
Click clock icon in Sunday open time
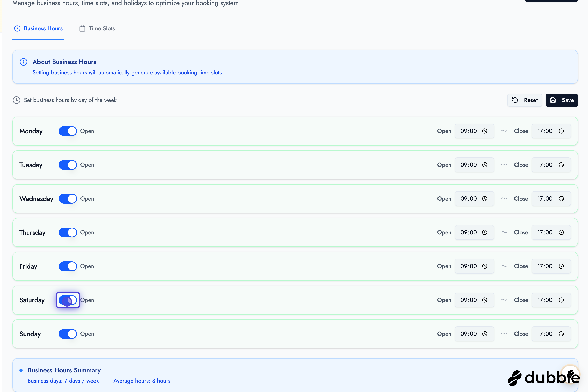pyautogui.click(x=485, y=334)
